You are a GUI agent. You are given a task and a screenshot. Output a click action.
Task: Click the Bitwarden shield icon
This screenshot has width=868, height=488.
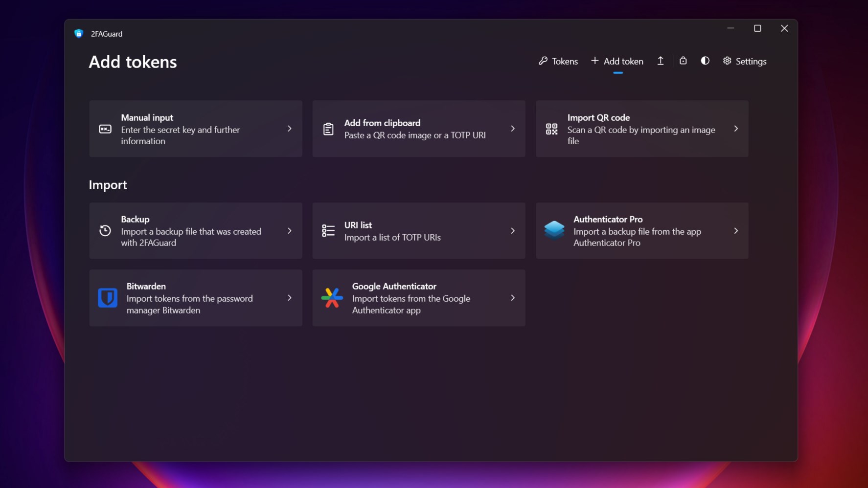coord(107,297)
